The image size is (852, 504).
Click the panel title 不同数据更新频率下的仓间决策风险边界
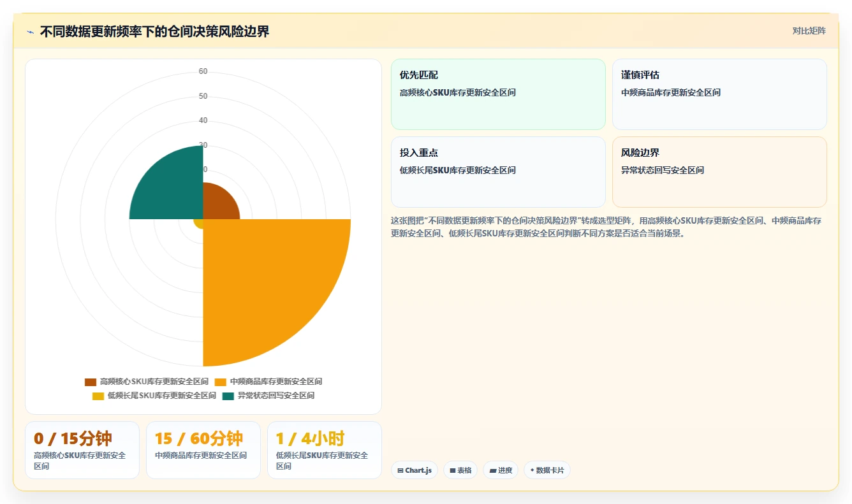pyautogui.click(x=154, y=32)
